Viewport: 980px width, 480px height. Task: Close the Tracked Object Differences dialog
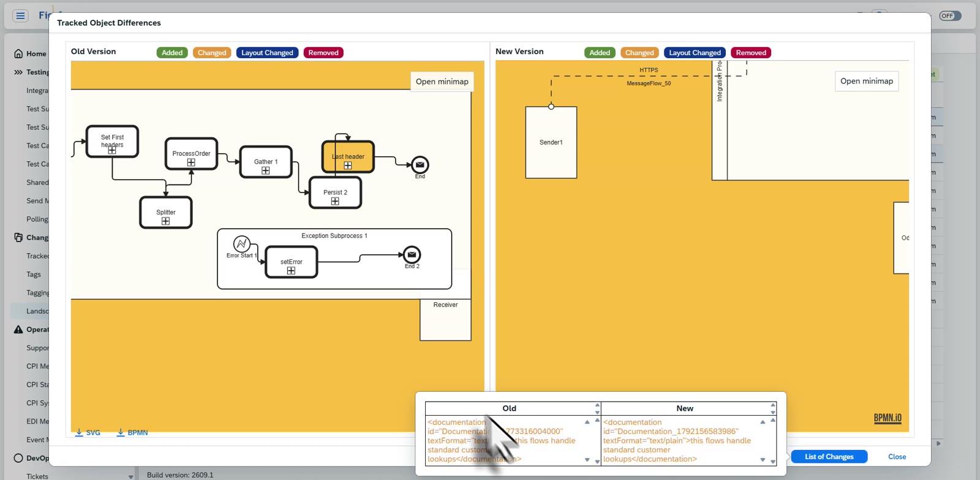(x=897, y=457)
